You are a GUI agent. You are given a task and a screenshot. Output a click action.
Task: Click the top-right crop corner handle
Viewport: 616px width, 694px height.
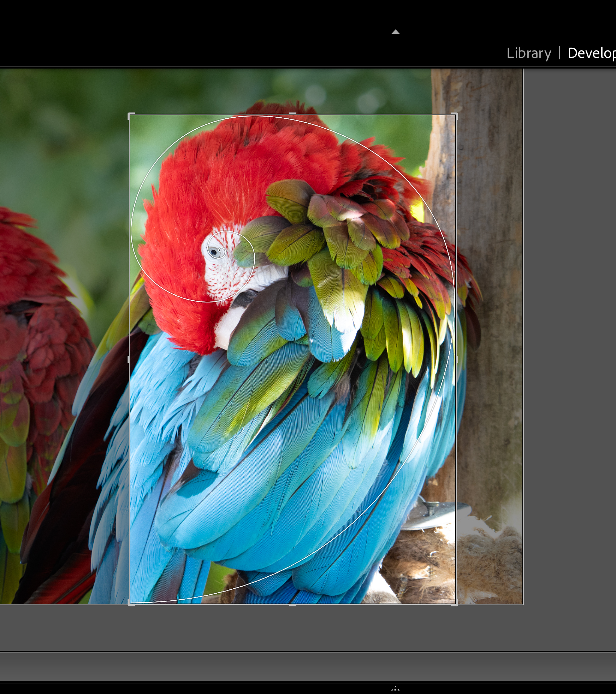click(x=455, y=116)
